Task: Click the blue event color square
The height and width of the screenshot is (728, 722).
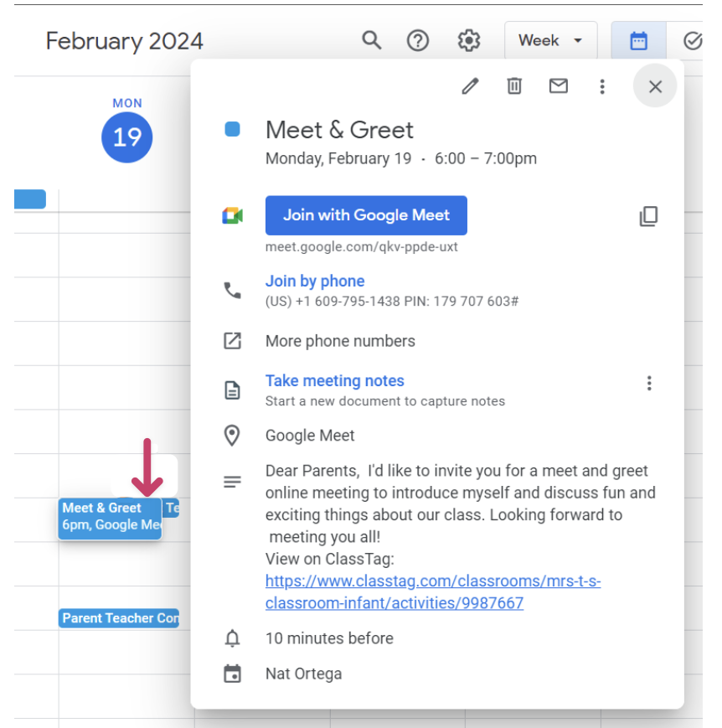Action: tap(232, 129)
